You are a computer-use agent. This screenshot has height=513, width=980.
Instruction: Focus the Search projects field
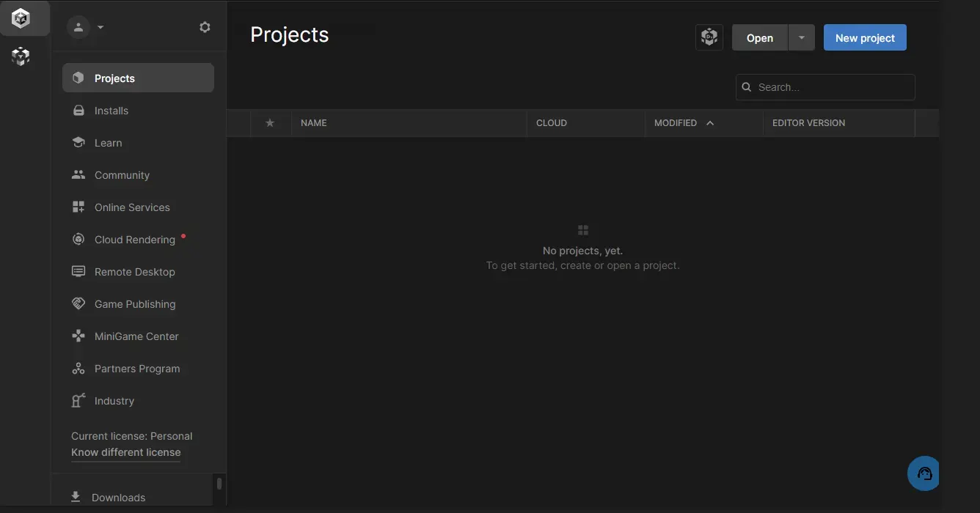pyautogui.click(x=825, y=87)
